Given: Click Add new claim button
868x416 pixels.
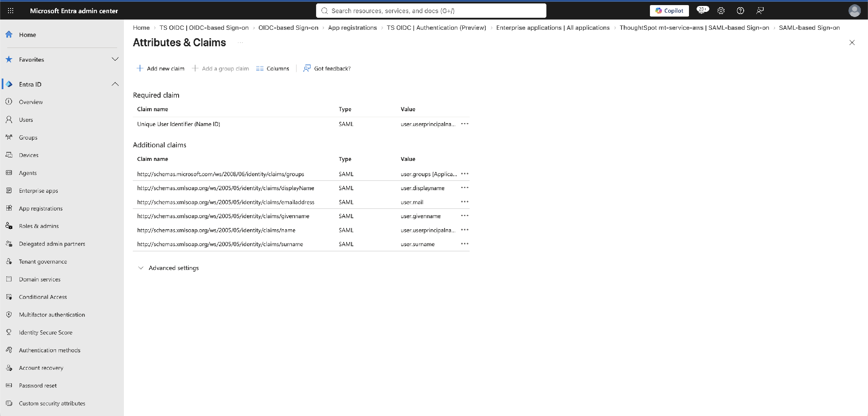Looking at the screenshot, I should click(x=160, y=68).
